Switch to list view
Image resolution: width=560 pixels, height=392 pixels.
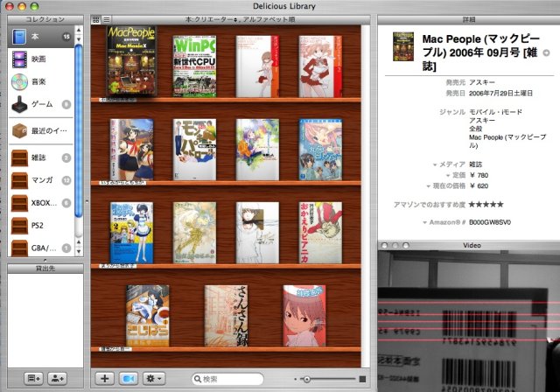[107, 20]
